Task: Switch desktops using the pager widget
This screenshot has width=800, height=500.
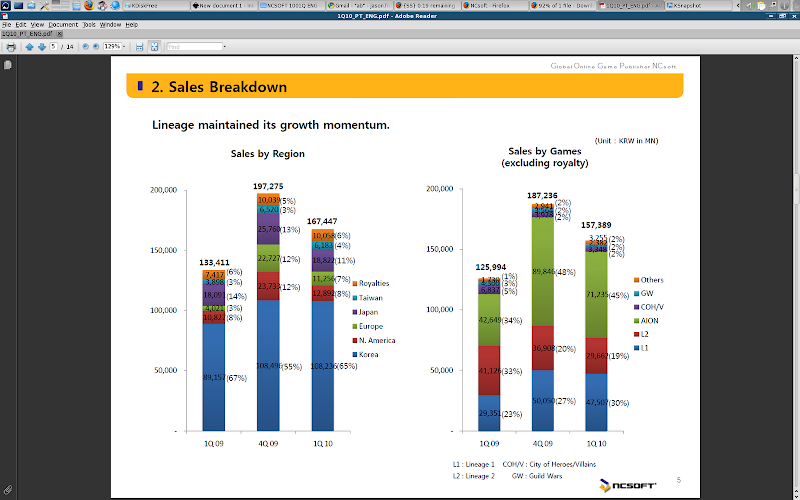Action: (60, 6)
